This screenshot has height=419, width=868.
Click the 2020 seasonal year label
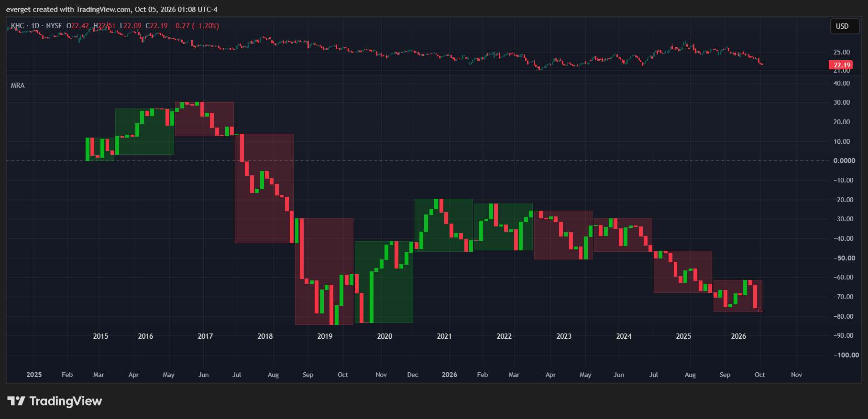pyautogui.click(x=385, y=336)
